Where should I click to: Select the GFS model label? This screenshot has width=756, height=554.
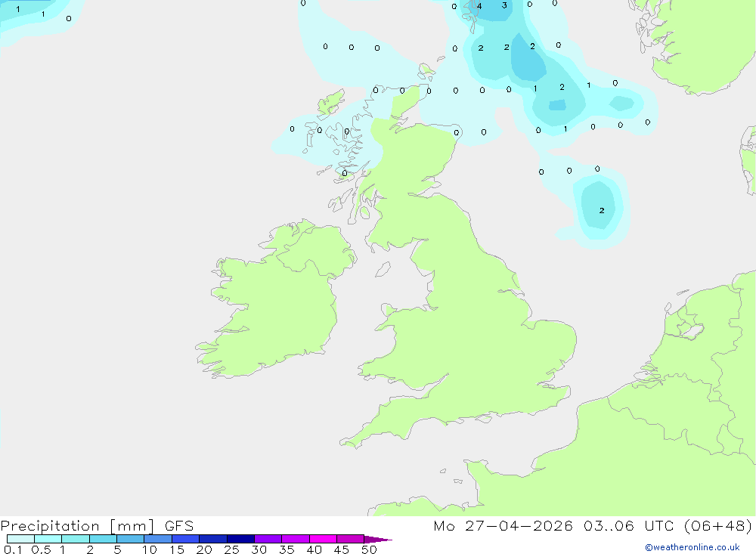[179, 525]
